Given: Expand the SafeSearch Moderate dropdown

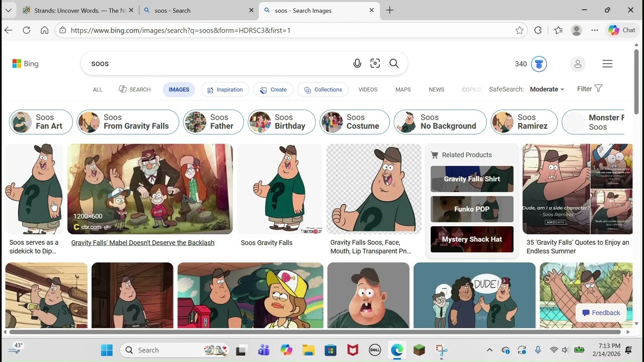Looking at the screenshot, I should pyautogui.click(x=546, y=89).
